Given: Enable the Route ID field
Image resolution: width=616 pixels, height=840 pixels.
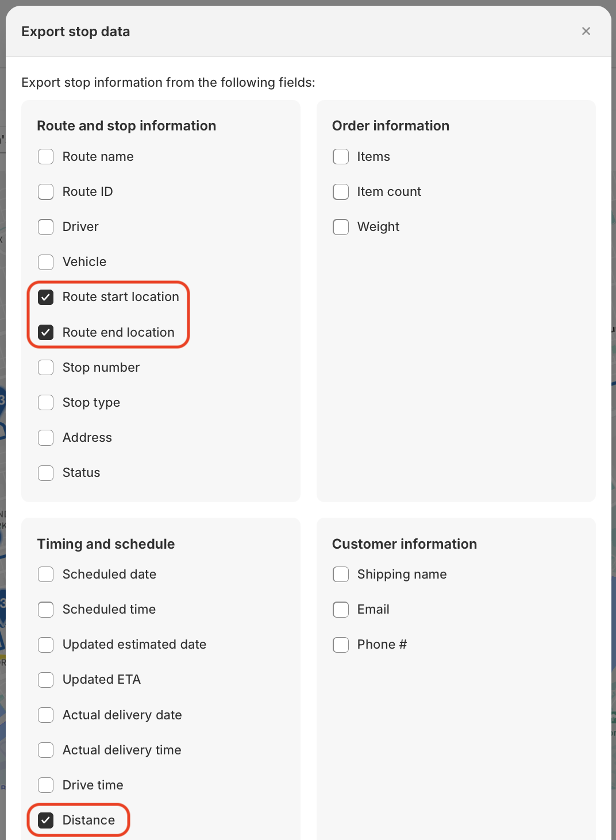Looking at the screenshot, I should (46, 192).
